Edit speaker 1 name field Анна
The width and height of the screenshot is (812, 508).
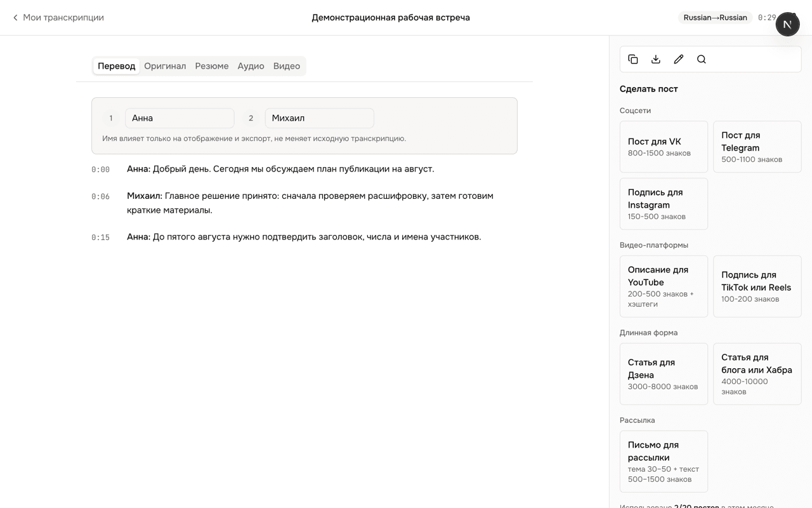pos(180,118)
